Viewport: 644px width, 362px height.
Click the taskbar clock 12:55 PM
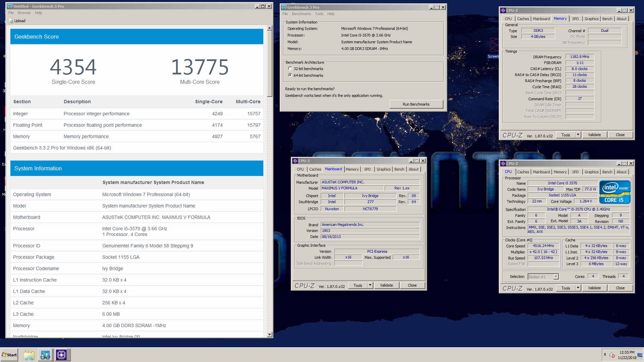627,352
